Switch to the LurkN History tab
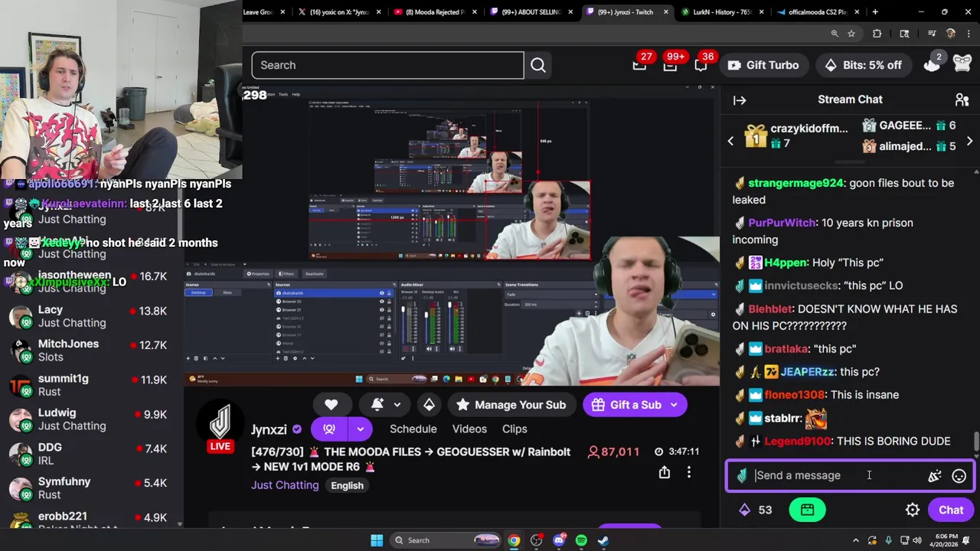 [x=722, y=12]
